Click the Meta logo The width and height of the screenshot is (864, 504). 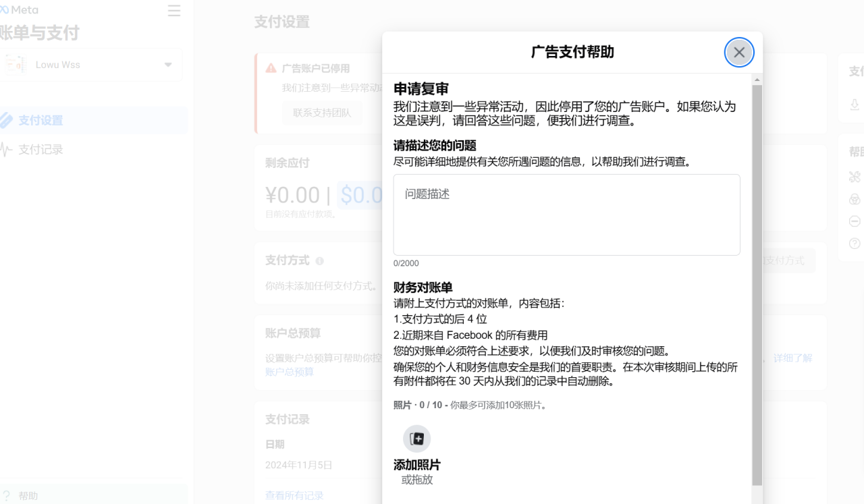tap(19, 10)
